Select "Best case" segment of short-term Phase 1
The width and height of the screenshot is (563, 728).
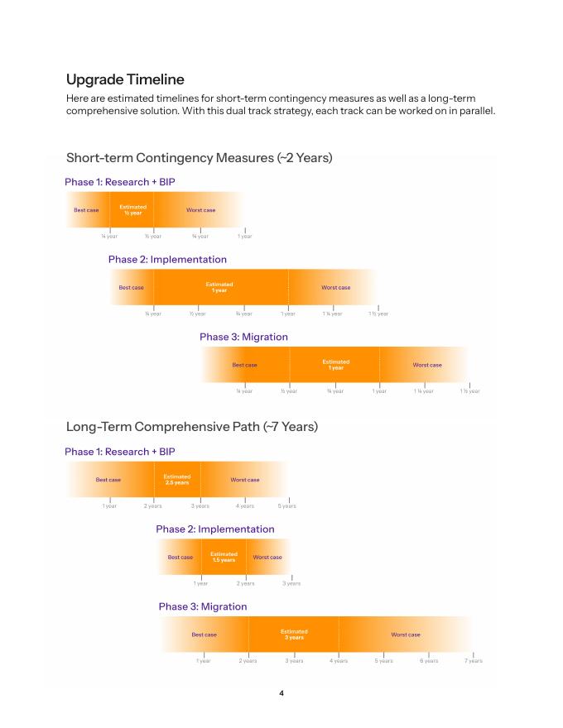88,210
